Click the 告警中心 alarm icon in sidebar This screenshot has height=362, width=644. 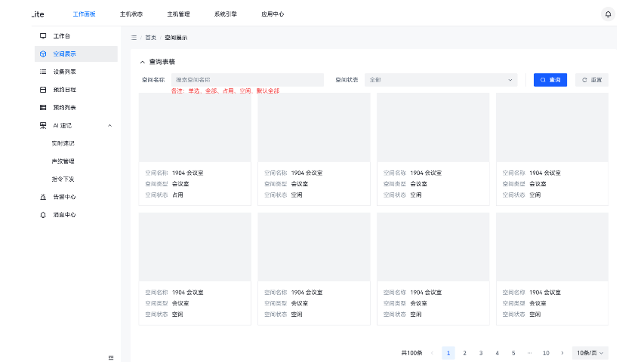tap(43, 197)
